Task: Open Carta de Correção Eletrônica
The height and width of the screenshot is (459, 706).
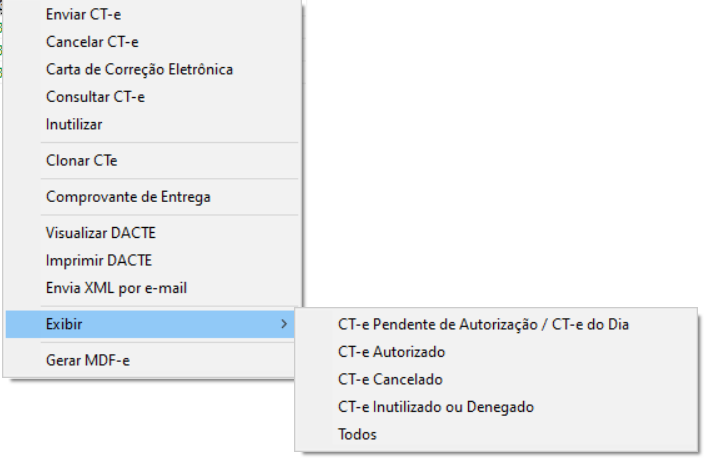Action: click(139, 70)
